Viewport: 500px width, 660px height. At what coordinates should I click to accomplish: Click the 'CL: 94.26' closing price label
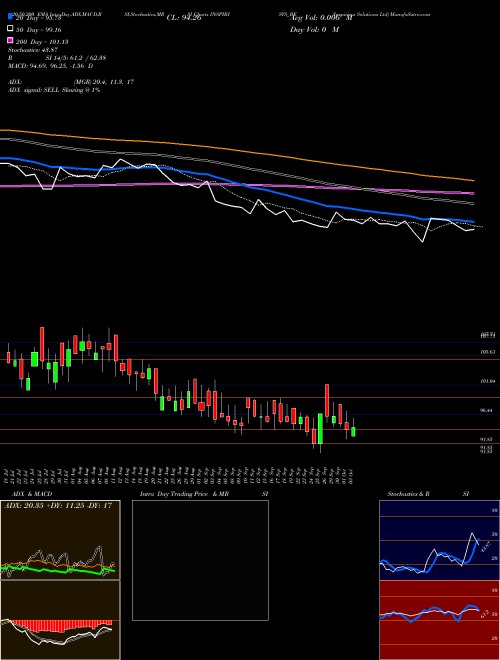(x=184, y=18)
